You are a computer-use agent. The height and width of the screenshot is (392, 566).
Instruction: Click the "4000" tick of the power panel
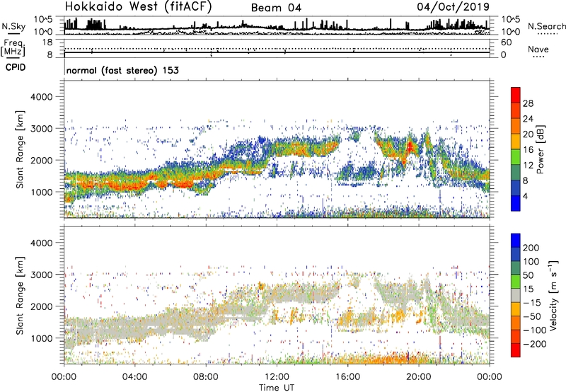click(x=41, y=97)
